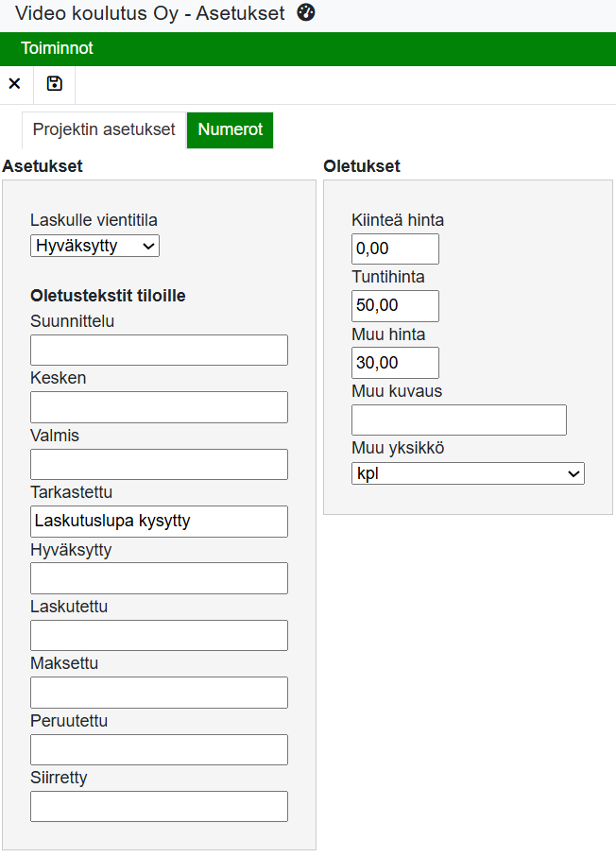616x857 pixels.
Task: Click the X close icon in toolbar
Action: pos(15,84)
